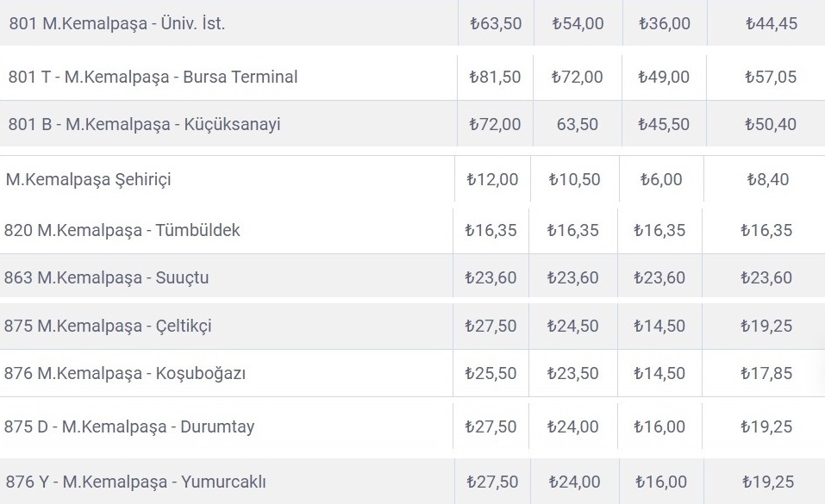Select the ₺6,00 Şehiriçi fare cell
Screen dimensions: 825x504
[x=661, y=180]
